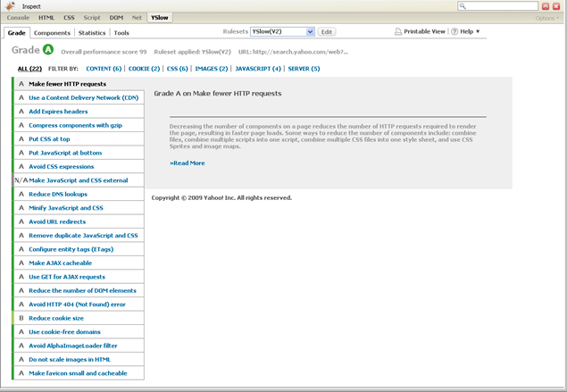Select Avoid URL redirects rule
Screen dimensions: 567x392
79,221
